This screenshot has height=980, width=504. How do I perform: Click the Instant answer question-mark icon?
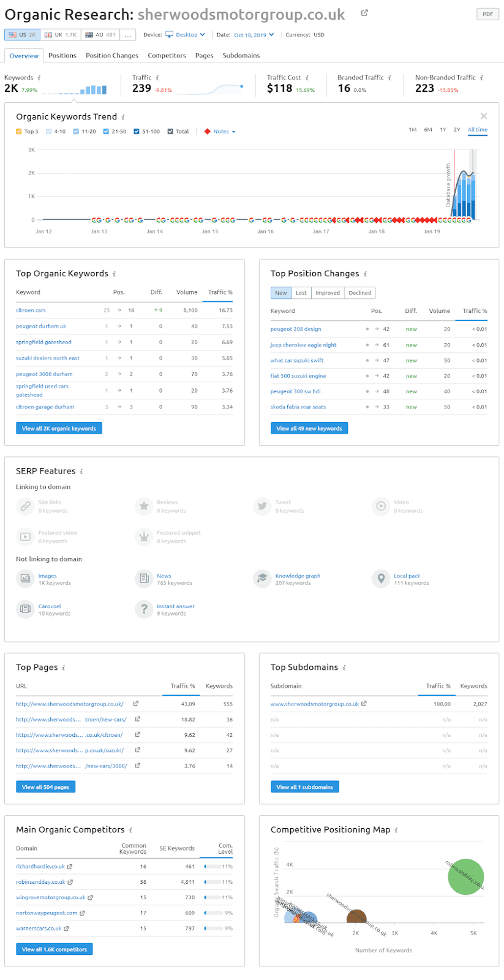click(144, 609)
